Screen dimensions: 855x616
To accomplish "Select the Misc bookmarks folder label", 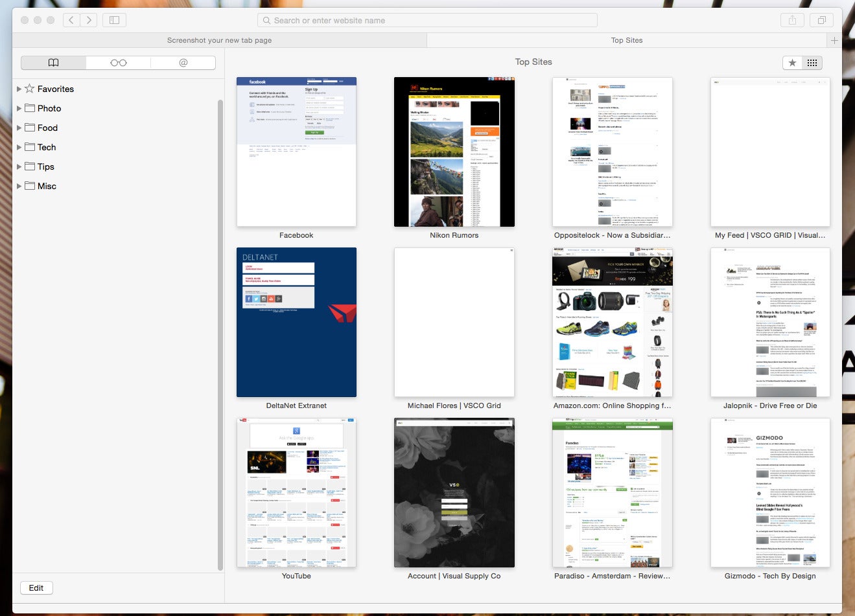I will point(47,186).
